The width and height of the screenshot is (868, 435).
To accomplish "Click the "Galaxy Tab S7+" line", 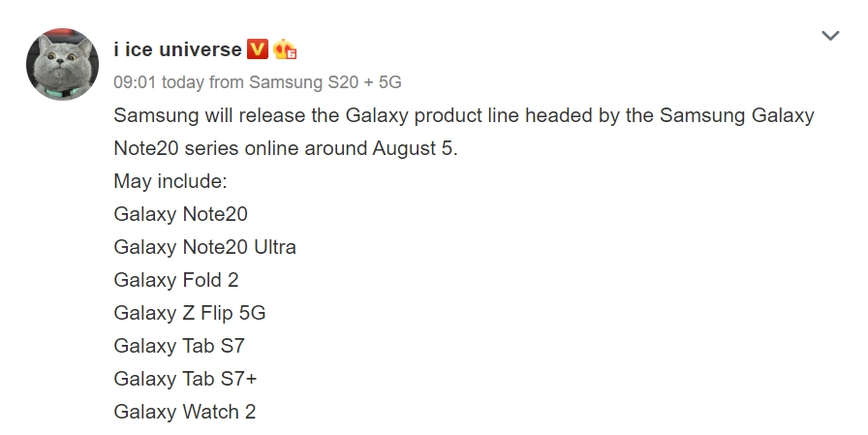I will coord(185,379).
